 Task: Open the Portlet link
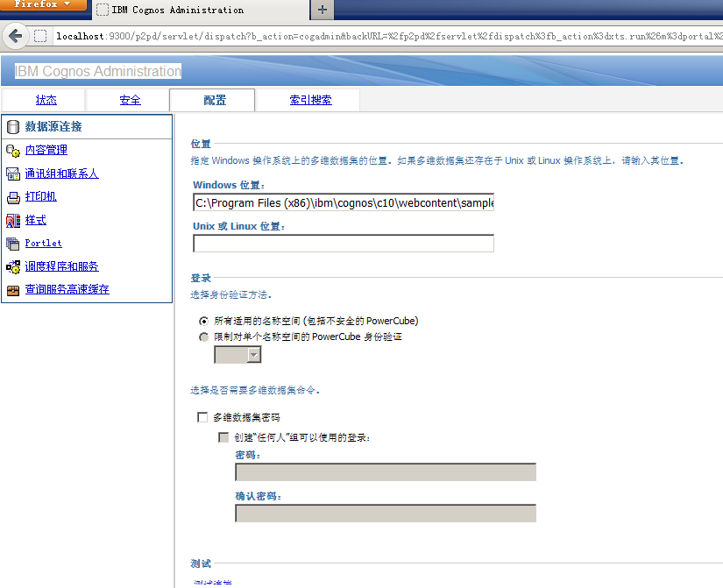tap(43, 243)
